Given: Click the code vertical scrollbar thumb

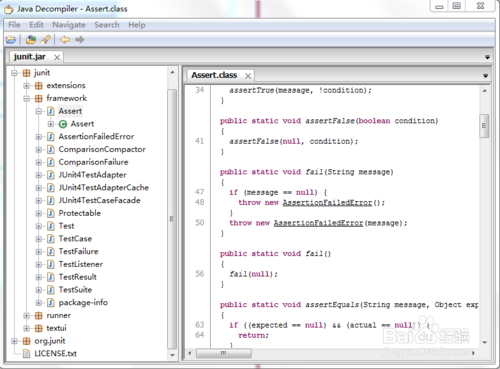Looking at the screenshot, I should pos(484,126).
